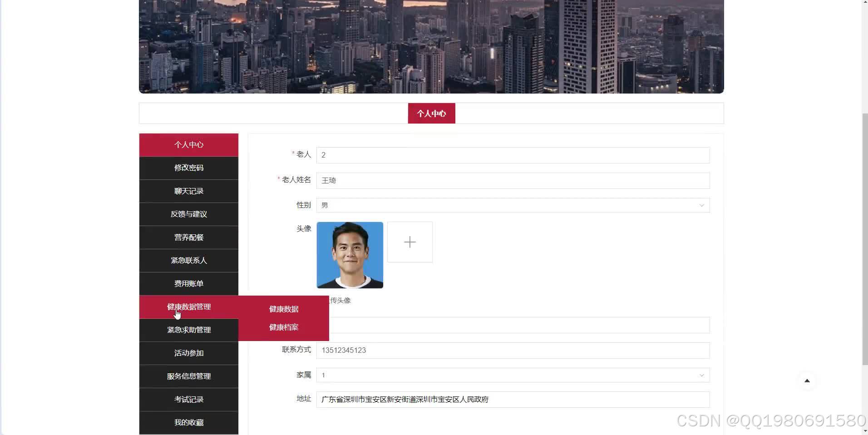
Task: Click the avatar photo of 王琦
Action: coord(350,255)
